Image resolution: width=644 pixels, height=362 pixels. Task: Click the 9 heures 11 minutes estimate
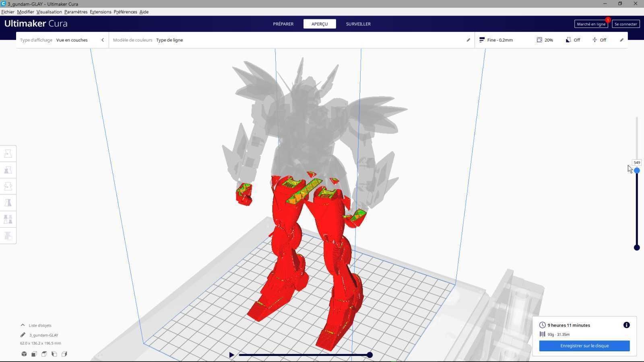tap(569, 325)
